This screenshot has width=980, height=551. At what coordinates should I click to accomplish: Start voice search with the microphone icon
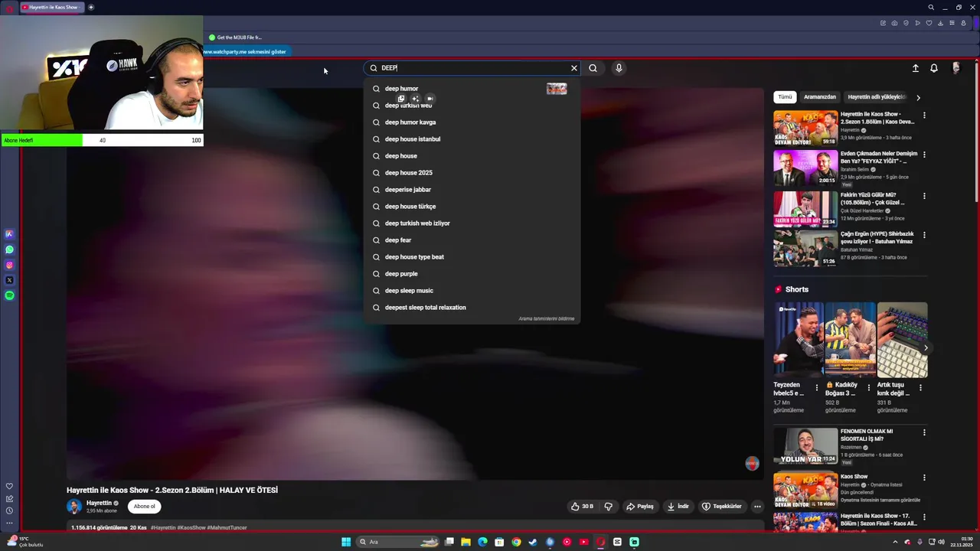tap(619, 68)
